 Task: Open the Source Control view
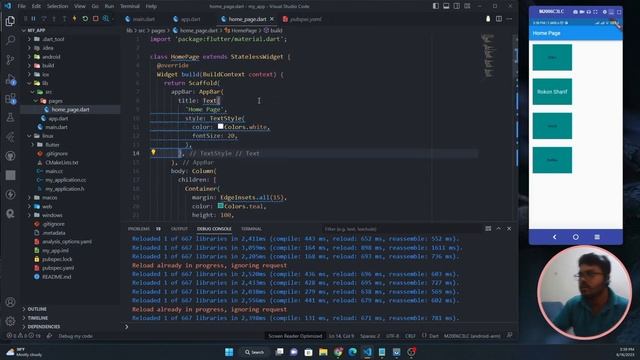coord(10,60)
